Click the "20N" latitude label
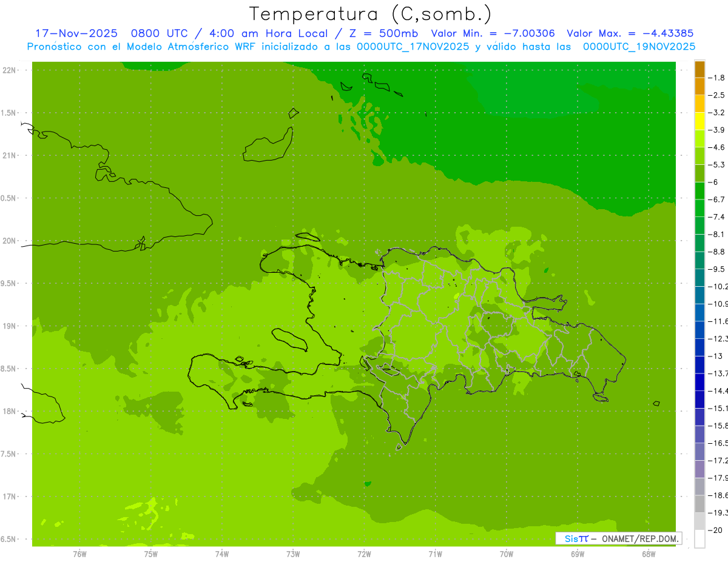This screenshot has height=562, width=728. coord(10,241)
